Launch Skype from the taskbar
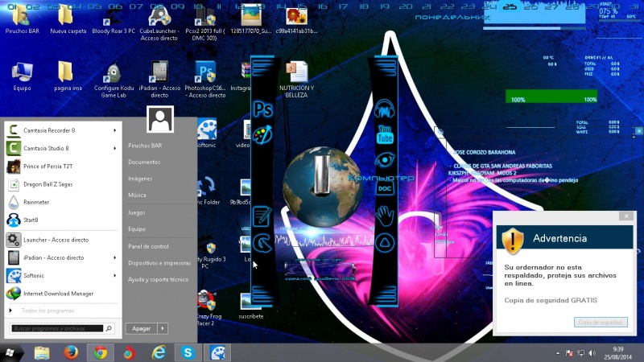The height and width of the screenshot is (362, 644). [x=188, y=352]
